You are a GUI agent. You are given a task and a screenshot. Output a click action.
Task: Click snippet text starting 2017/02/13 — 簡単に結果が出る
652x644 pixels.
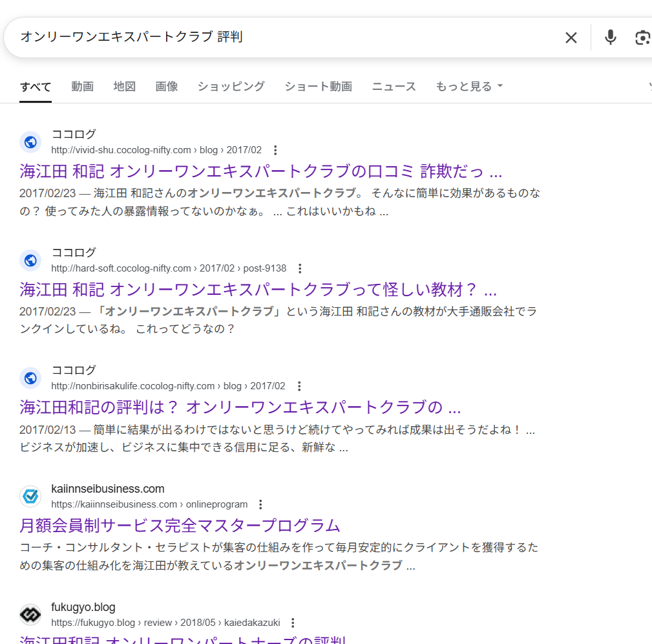[x=277, y=438]
